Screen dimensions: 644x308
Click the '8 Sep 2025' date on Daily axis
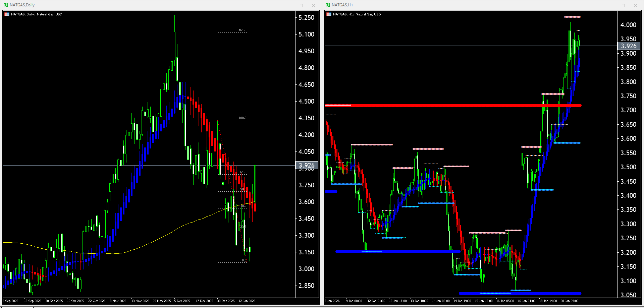pos(11,301)
